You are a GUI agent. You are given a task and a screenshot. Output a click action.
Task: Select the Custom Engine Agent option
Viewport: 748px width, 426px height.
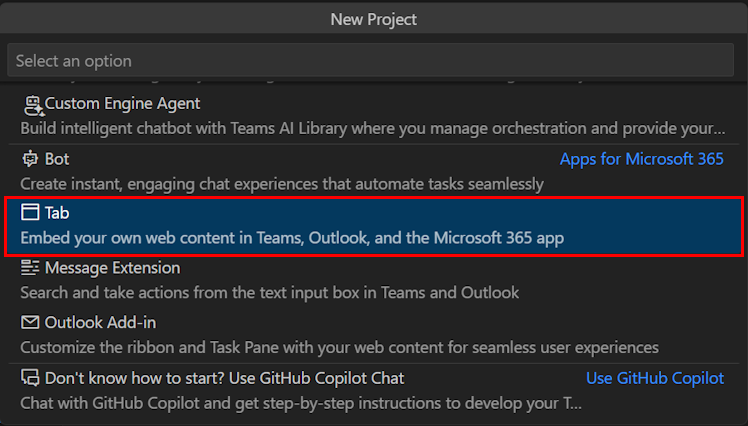[x=374, y=116]
